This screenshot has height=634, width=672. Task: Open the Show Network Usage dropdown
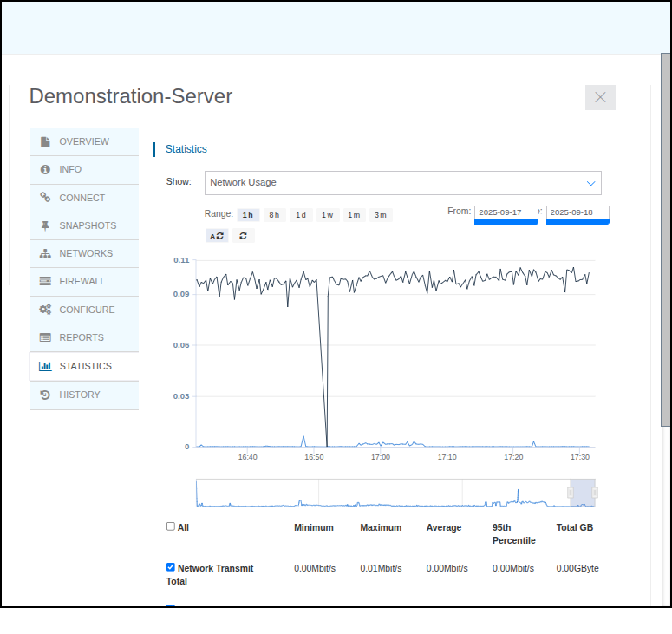(x=402, y=183)
